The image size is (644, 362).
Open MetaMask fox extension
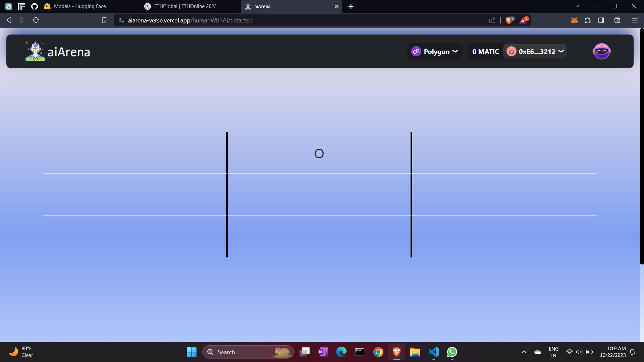point(574,20)
